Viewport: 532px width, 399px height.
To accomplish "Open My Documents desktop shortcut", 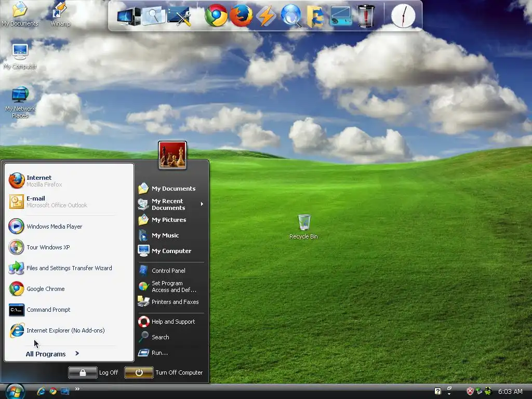I will tap(20, 14).
